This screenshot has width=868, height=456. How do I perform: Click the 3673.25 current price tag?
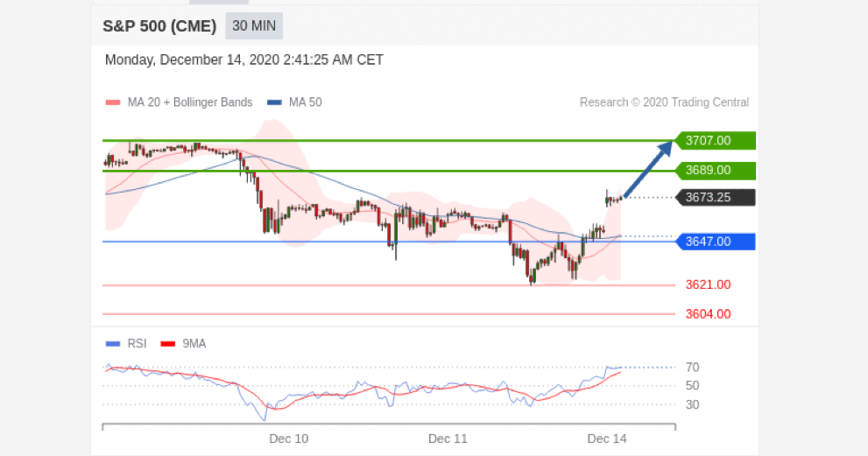716,198
